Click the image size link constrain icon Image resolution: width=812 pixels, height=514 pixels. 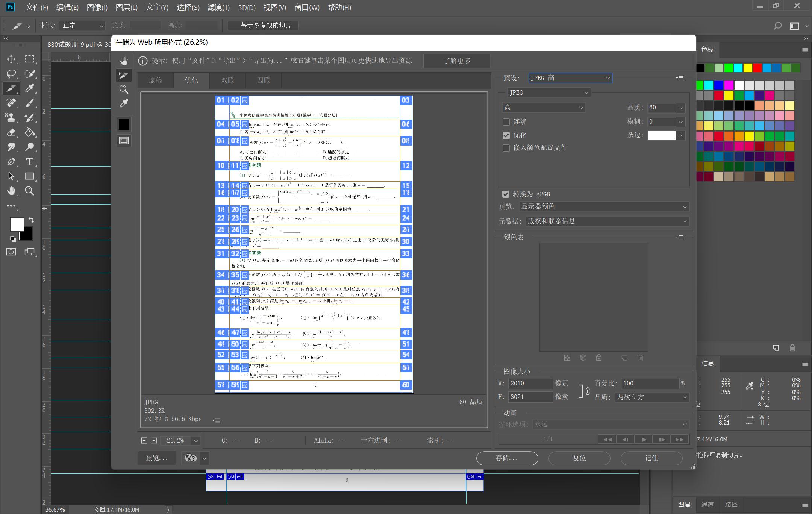pos(587,391)
